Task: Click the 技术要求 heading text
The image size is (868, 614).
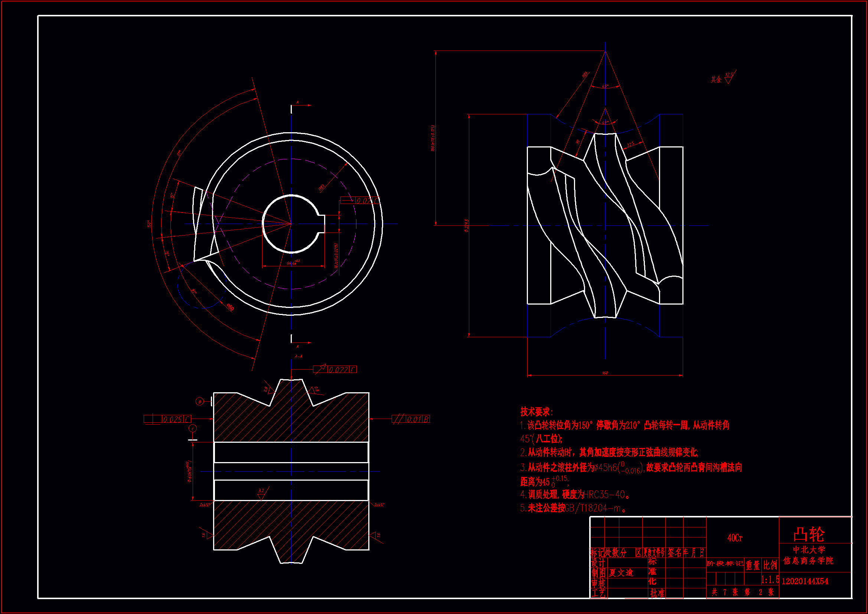Action: point(536,412)
